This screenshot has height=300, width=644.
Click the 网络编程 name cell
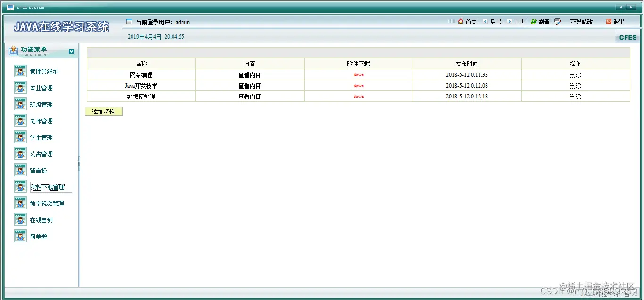[141, 75]
